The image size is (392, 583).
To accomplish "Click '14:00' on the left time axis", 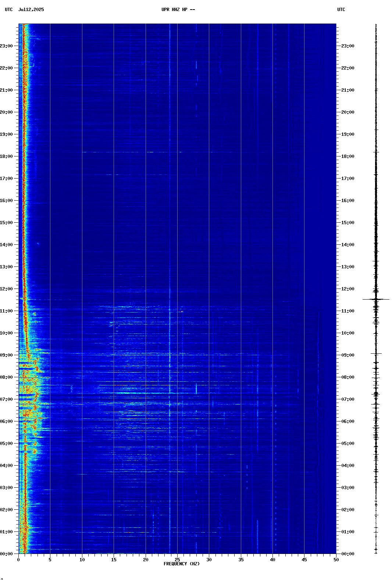I will [6, 245].
